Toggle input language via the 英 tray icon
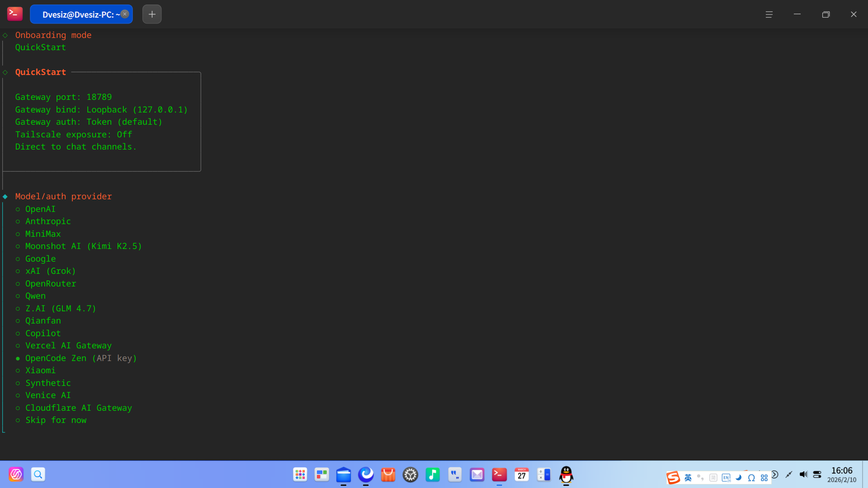Viewport: 868px width, 488px height. (688, 478)
